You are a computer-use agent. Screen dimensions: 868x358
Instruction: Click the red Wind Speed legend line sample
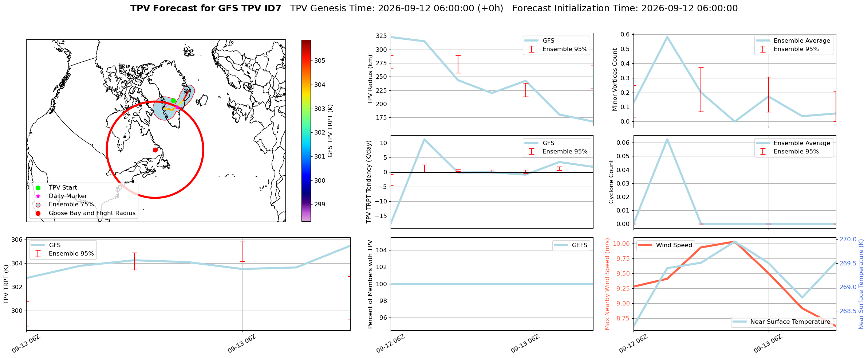[x=645, y=245]
